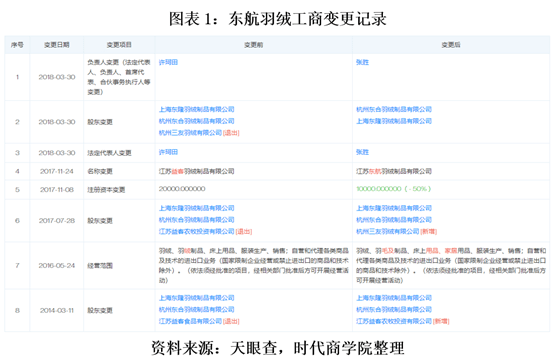Select date 2016-05-24 in row 7

[57, 266]
